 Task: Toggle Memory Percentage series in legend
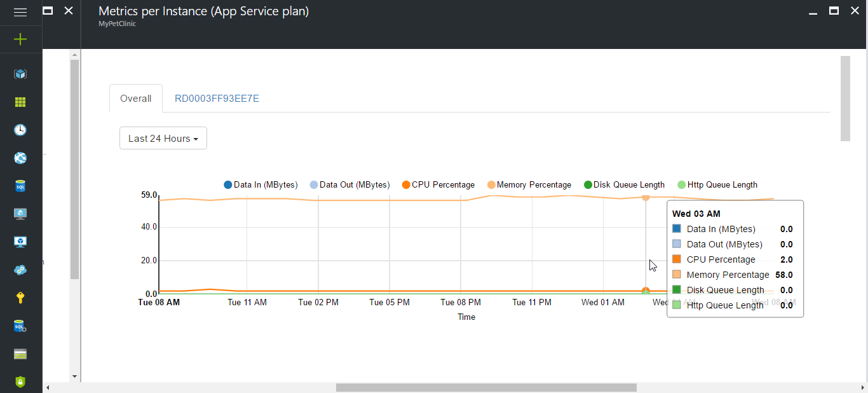pyautogui.click(x=529, y=185)
